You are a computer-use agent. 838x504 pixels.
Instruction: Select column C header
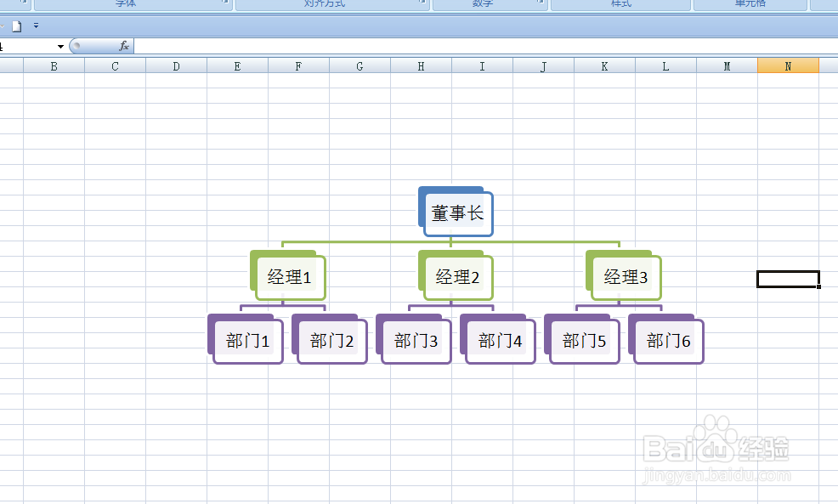(115, 66)
